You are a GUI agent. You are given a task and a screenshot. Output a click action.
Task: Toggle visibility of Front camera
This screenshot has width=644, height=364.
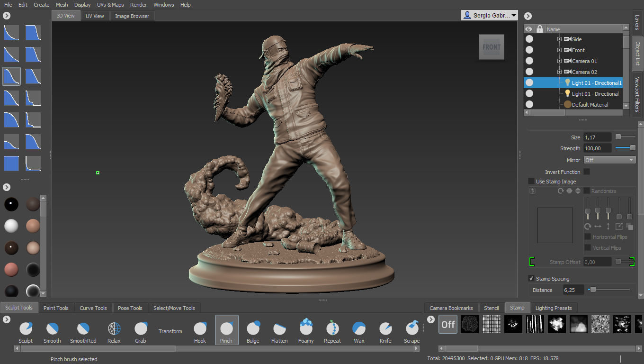coord(529,50)
